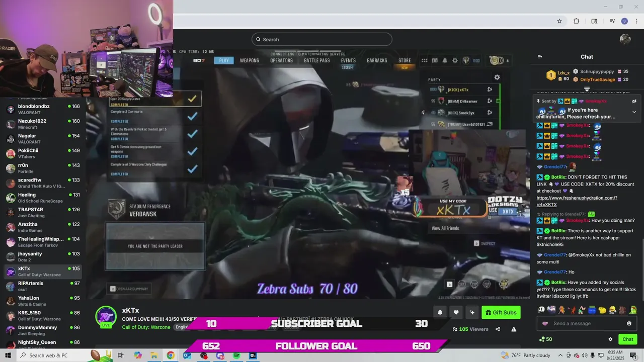Show hidden system tray icons chevron
This screenshot has height=362, width=644.
560,355
